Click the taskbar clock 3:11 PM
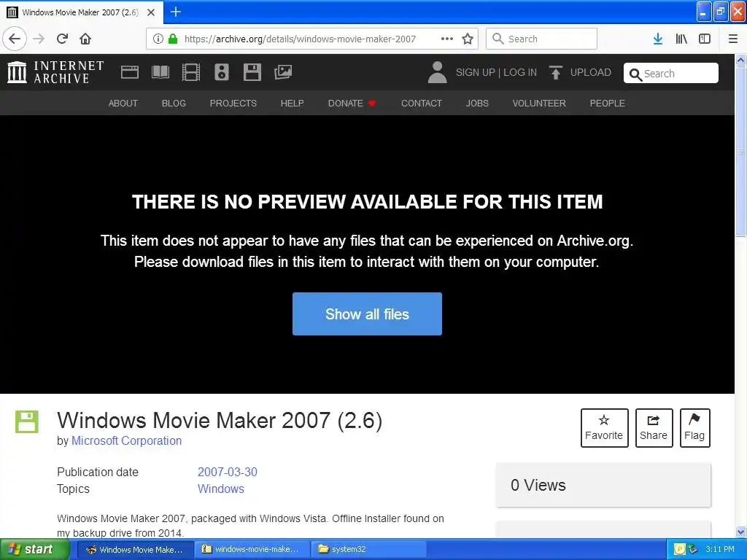Image resolution: width=747 pixels, height=560 pixels. click(x=720, y=549)
